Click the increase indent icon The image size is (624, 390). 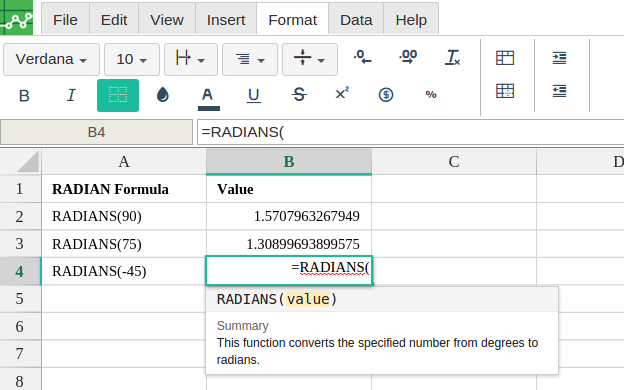559,58
